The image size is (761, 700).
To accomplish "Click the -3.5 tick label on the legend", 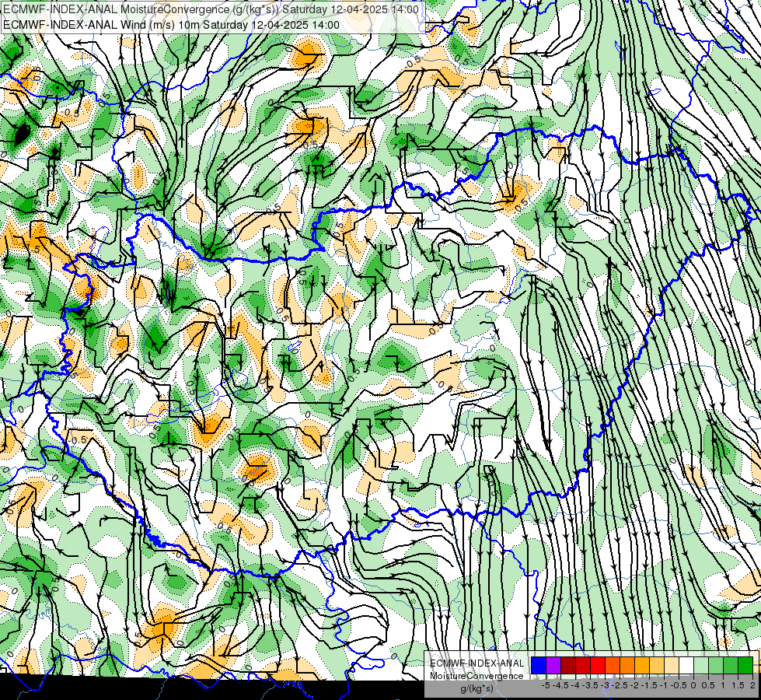I will tap(590, 685).
